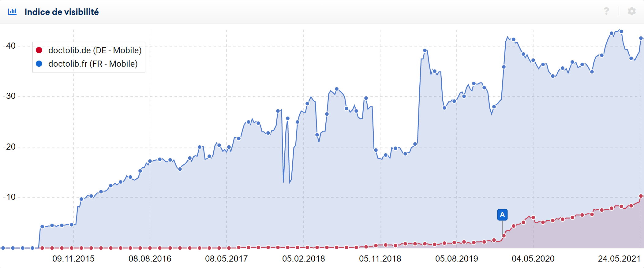Click the 05.11.2018 date label
Viewport: 644px width, 268px height.
(380, 259)
